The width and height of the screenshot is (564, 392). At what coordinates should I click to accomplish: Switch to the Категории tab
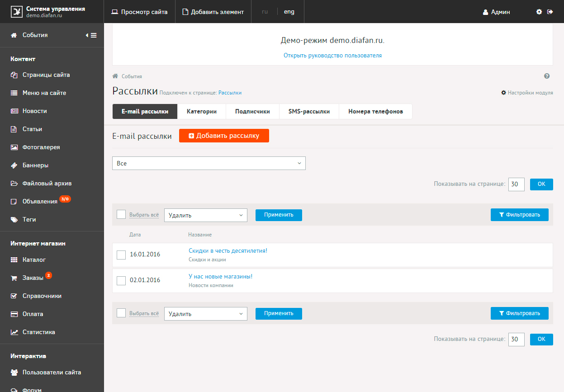[202, 111]
